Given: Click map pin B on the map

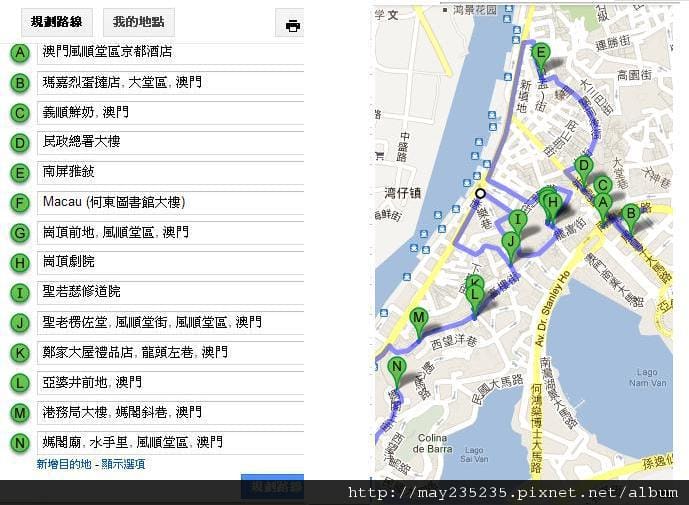Looking at the screenshot, I should pyautogui.click(x=631, y=218).
